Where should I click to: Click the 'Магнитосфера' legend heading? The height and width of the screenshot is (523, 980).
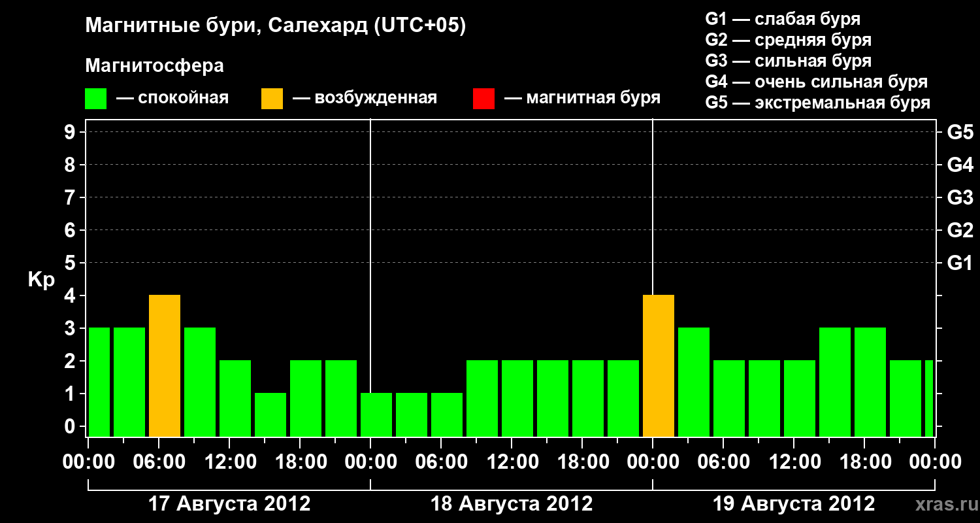coord(155,66)
